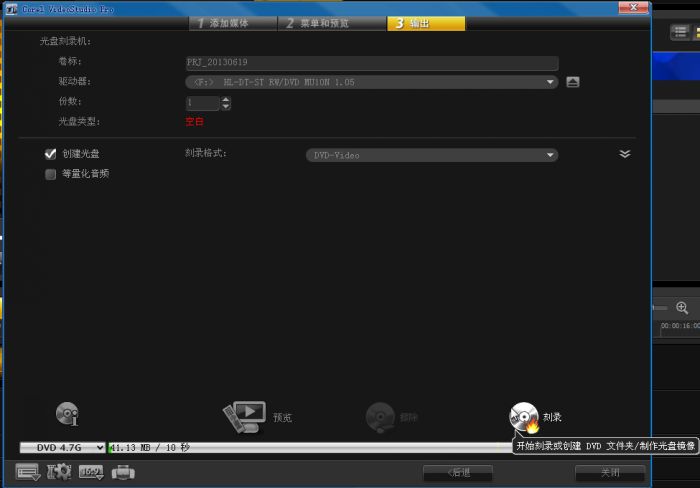Image resolution: width=700 pixels, height=488 pixels.
Task: Decrease the 份数 copies value
Action: 226,107
